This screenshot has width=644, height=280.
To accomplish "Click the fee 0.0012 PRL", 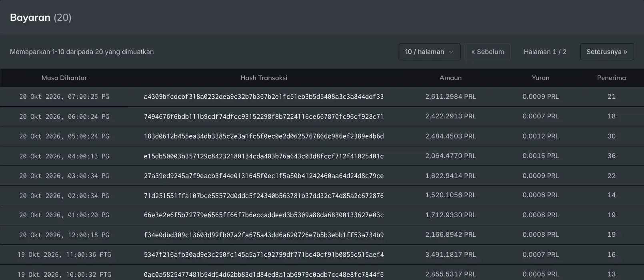I will [540, 136].
